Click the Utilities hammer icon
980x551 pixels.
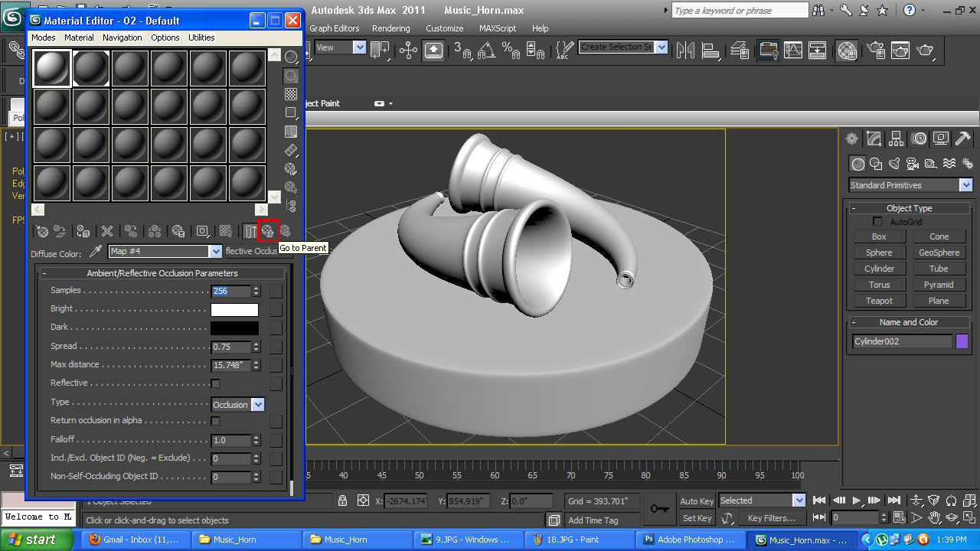click(x=963, y=139)
